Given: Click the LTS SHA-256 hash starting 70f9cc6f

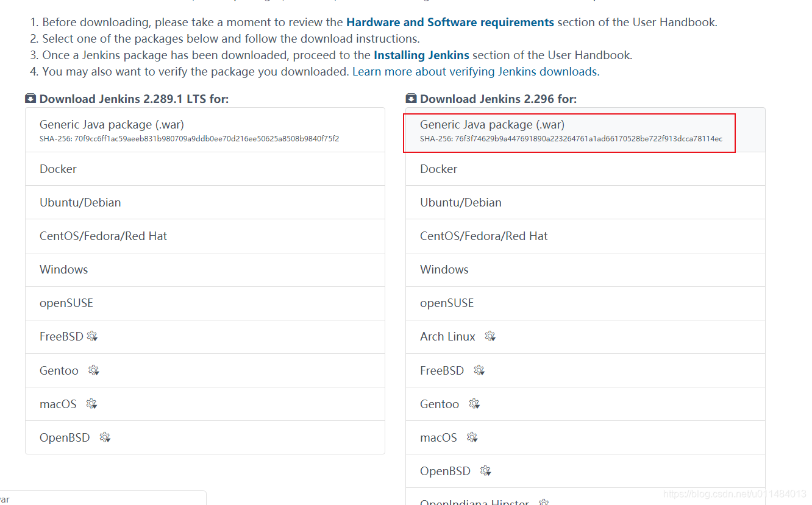Looking at the screenshot, I should pyautogui.click(x=189, y=139).
